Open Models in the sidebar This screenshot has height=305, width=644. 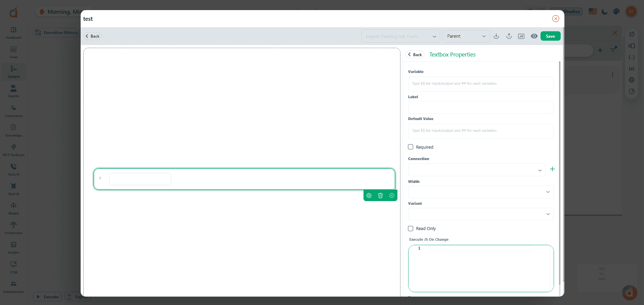13,208
